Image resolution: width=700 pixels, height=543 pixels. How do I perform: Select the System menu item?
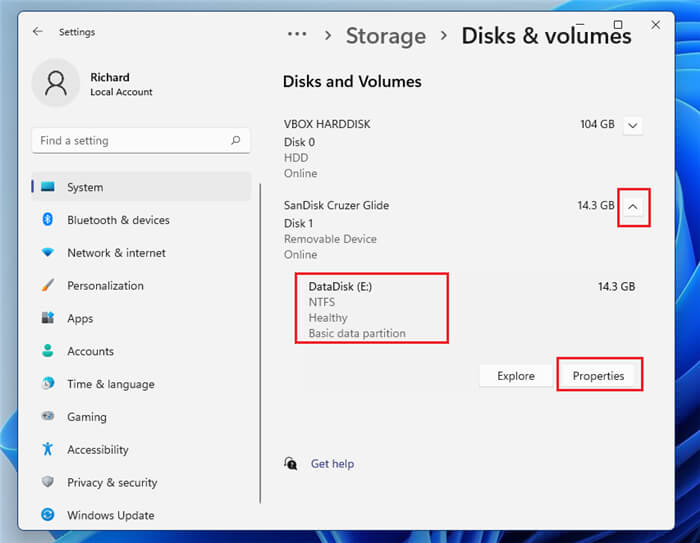tap(141, 187)
